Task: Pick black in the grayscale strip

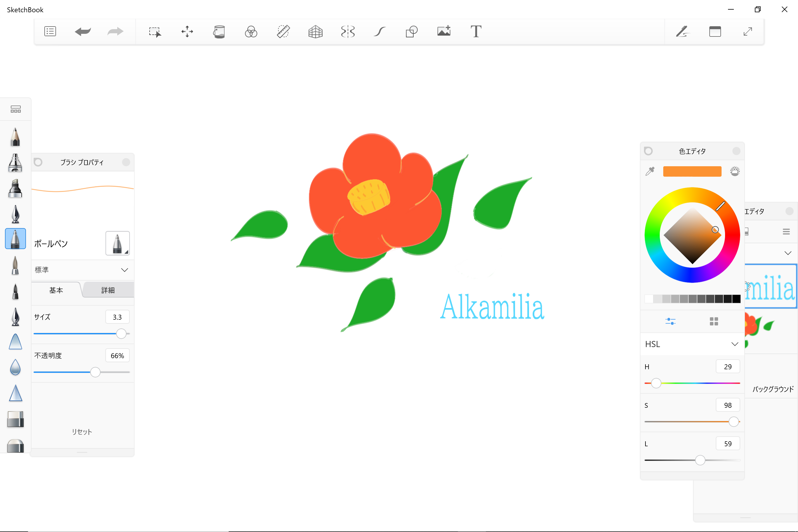Action: click(736, 299)
